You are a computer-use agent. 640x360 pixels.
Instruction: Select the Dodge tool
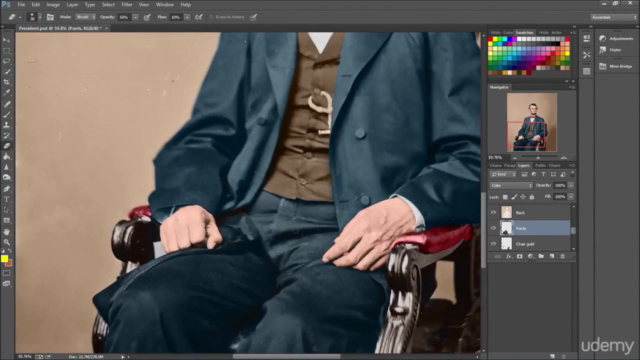(x=7, y=178)
